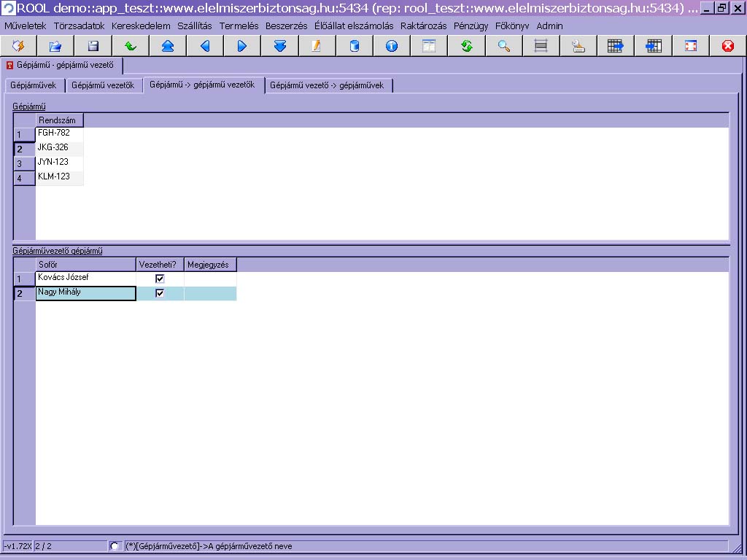Click the save floppy disk icon

93,46
